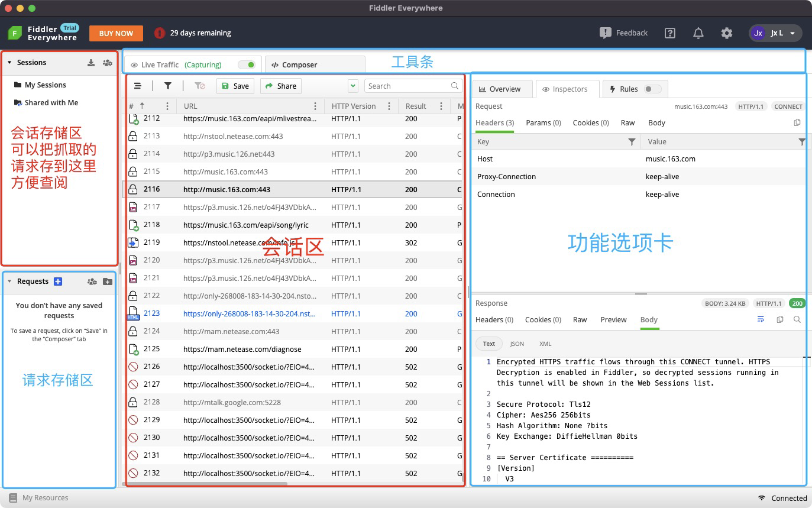Copy the response body with the copy icon
This screenshot has height=508, width=812.
(x=780, y=319)
